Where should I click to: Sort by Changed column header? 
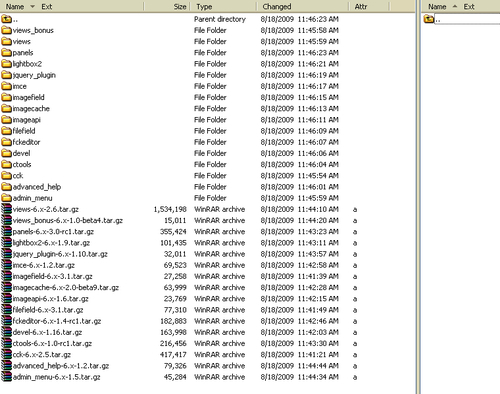tap(277, 7)
